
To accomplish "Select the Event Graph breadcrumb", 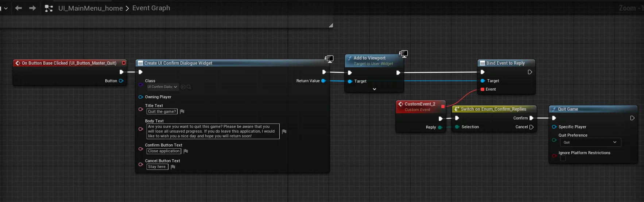I will (151, 8).
